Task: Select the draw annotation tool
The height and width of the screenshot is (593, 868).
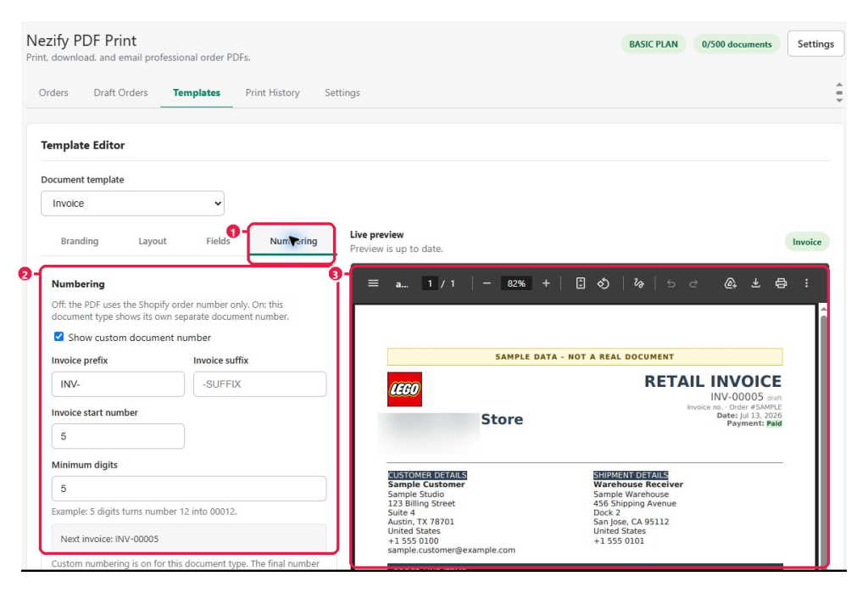Action: (639, 283)
